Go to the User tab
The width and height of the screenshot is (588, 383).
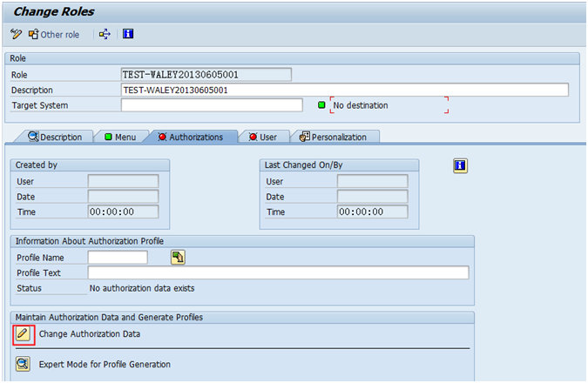point(263,138)
